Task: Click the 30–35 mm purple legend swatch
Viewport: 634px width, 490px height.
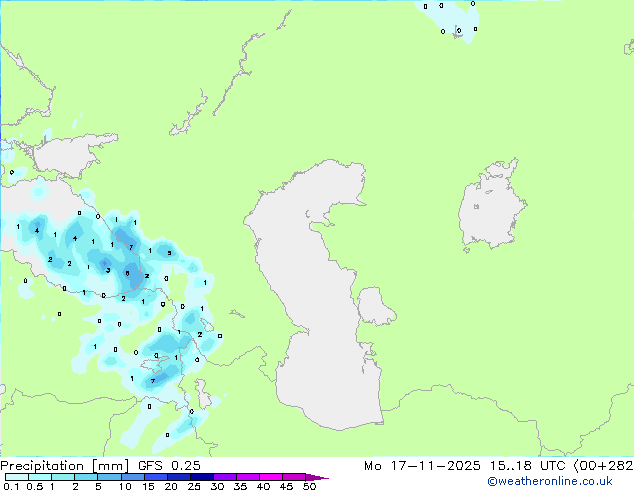Action: (x=224, y=477)
